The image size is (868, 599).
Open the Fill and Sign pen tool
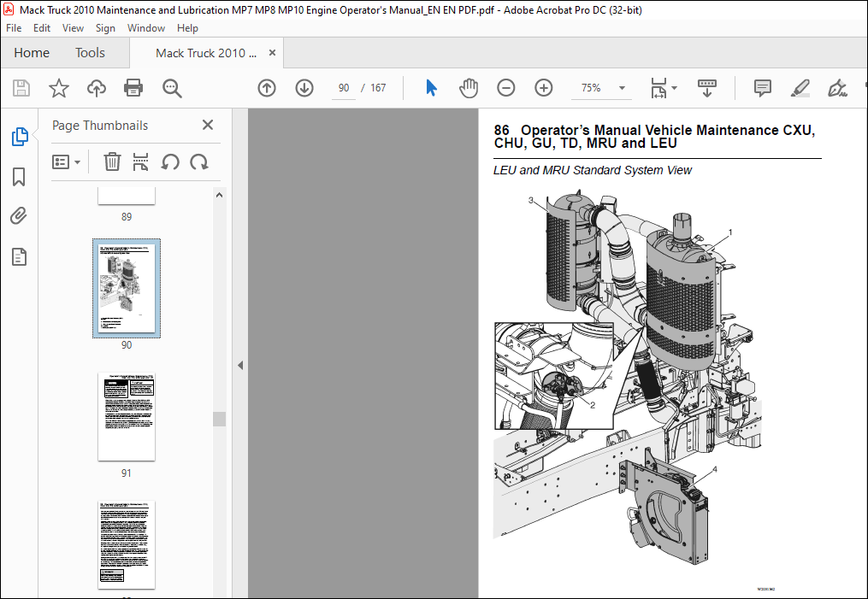pos(837,88)
